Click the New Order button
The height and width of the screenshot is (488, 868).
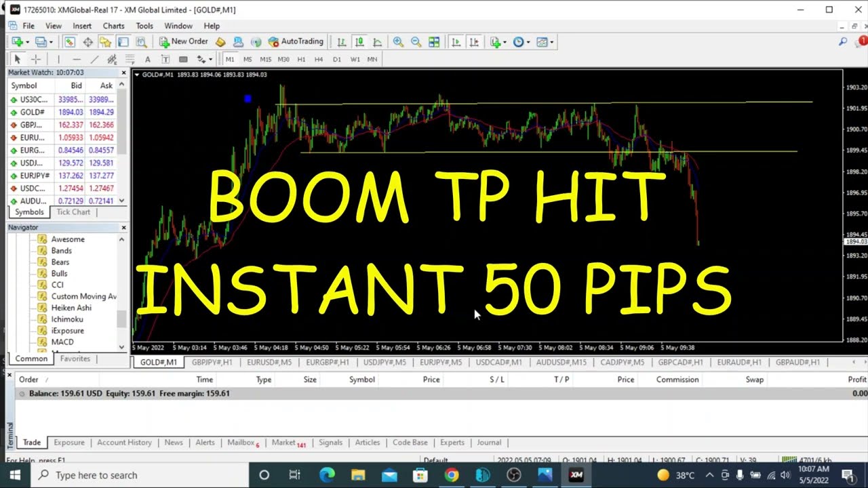click(x=183, y=42)
